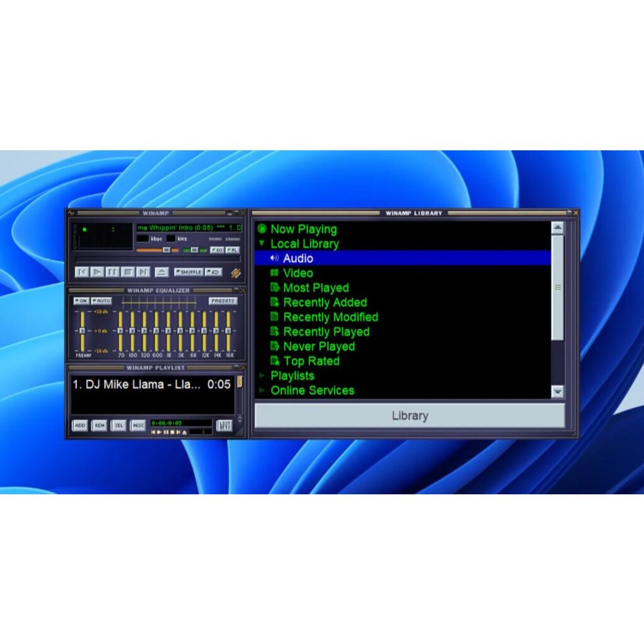Click the icon beside Recently Modified
The image size is (644, 644).
tap(274, 317)
